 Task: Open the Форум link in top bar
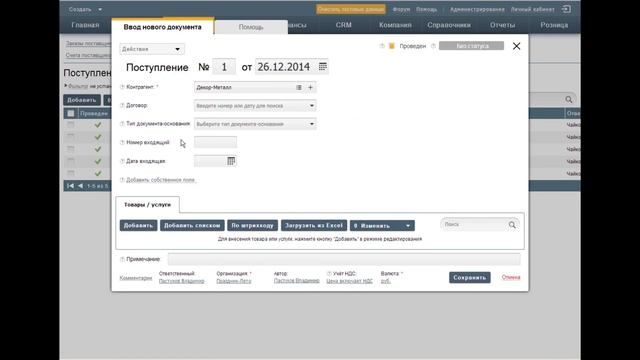pyautogui.click(x=401, y=9)
